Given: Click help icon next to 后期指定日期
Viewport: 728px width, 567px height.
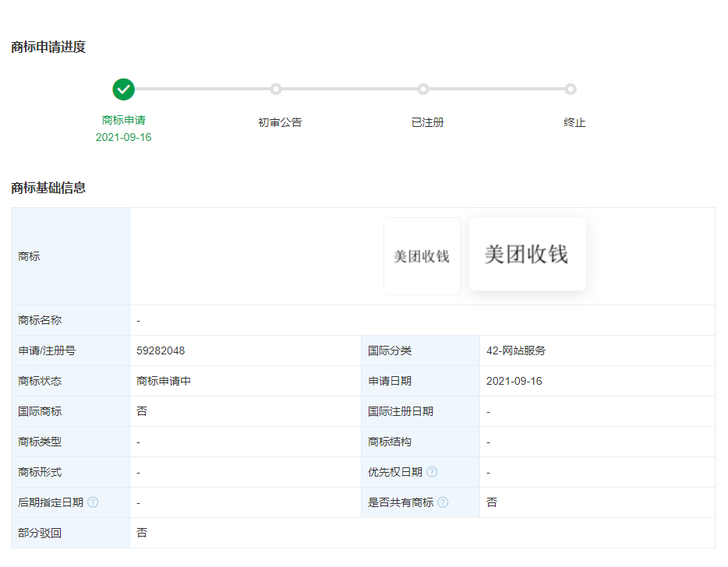Looking at the screenshot, I should pyautogui.click(x=93, y=502).
